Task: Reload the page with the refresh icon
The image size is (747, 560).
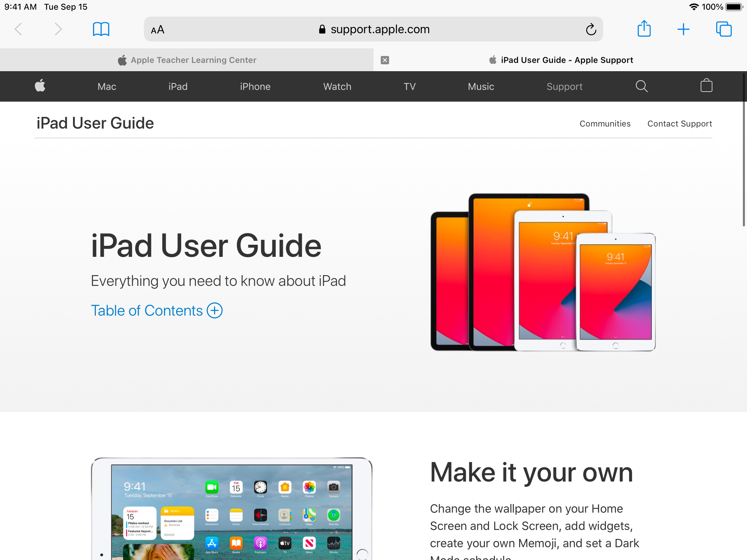Action: click(591, 29)
